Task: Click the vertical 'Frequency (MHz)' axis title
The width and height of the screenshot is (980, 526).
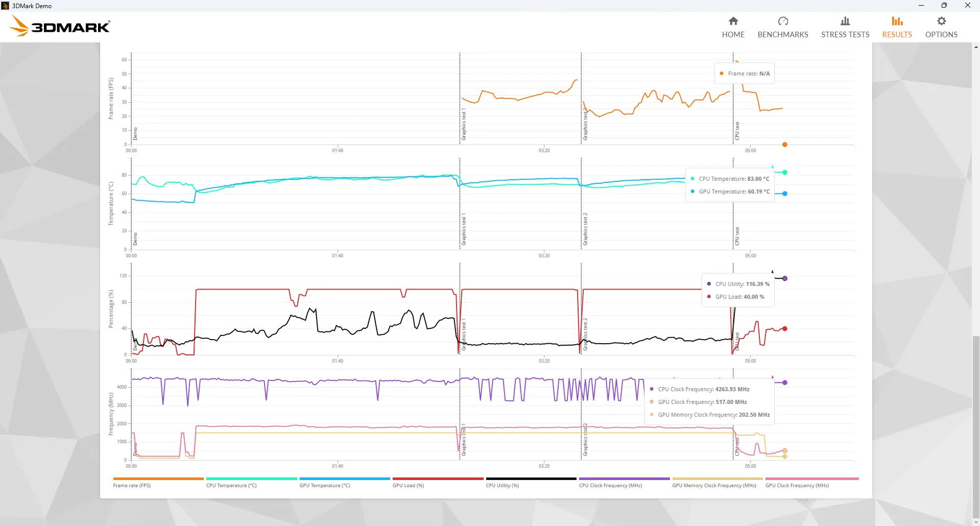Action: 111,414
